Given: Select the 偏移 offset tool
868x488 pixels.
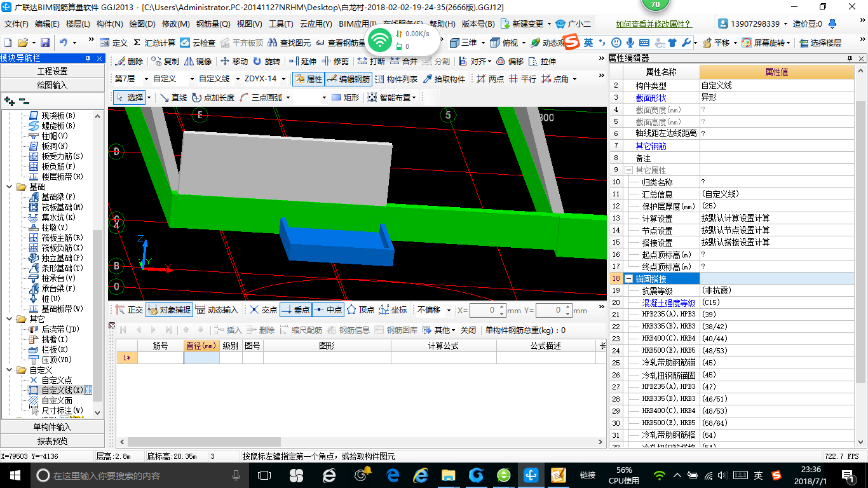Looking at the screenshot, I should [510, 62].
